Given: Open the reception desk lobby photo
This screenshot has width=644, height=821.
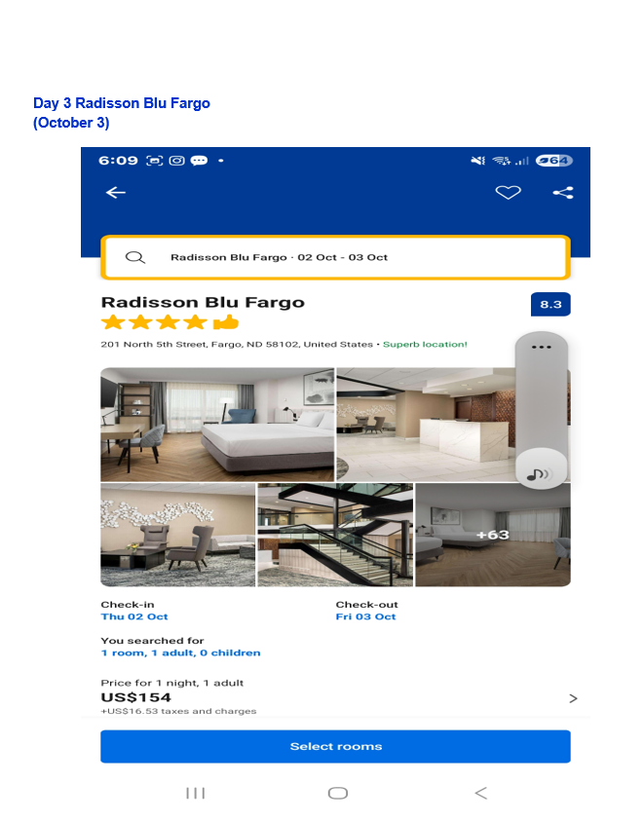Looking at the screenshot, I should [426, 424].
